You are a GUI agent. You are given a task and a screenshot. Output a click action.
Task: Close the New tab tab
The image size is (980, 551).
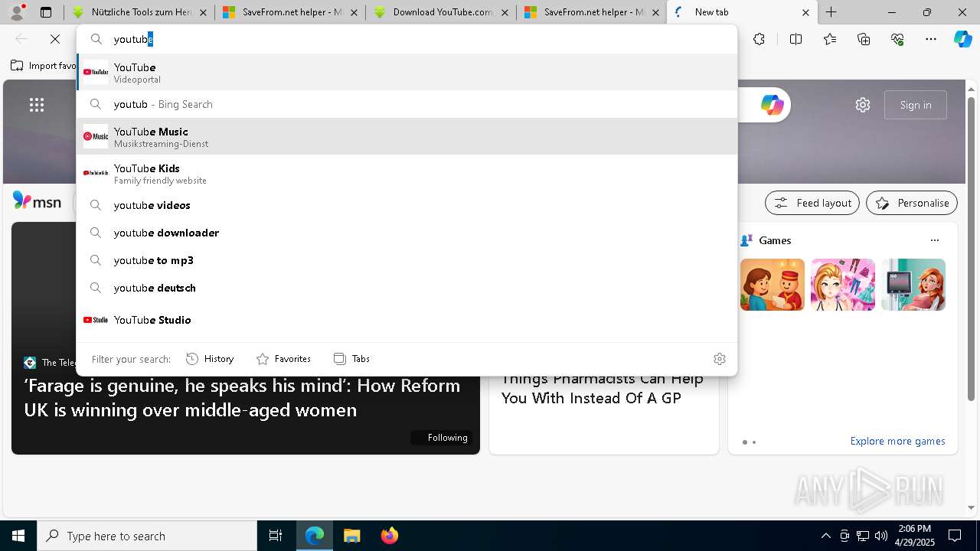click(x=805, y=12)
